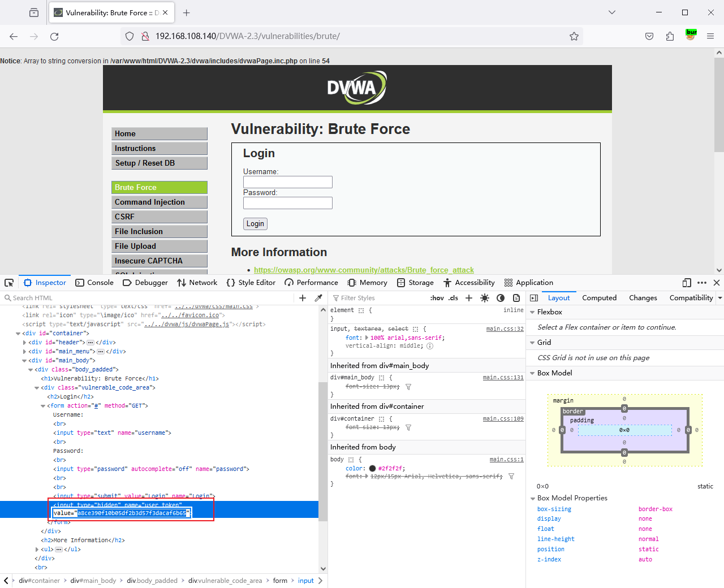Collapse the Grid section

(x=532, y=343)
